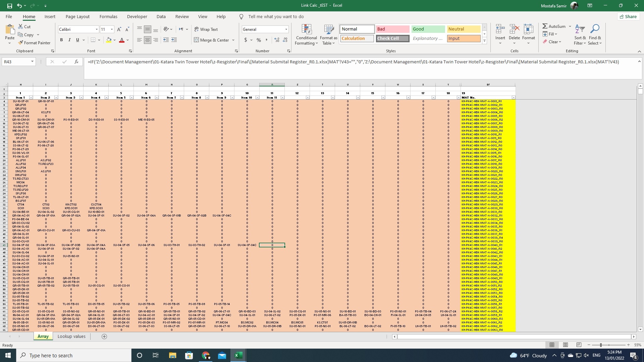Image resolution: width=644 pixels, height=362 pixels.
Task: Open the font size dropdown
Action: pyautogui.click(x=112, y=29)
